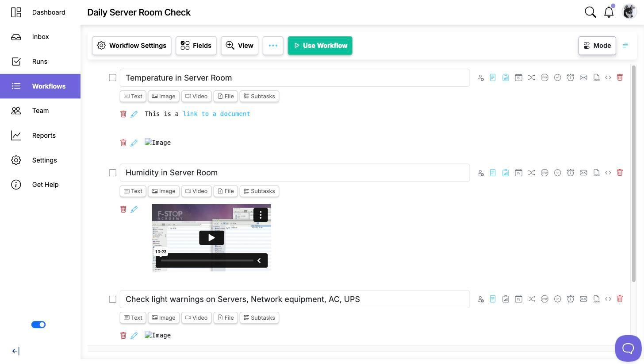Click envelope email icon for Check light warnings task
This screenshot has width=644, height=364.
pyautogui.click(x=583, y=299)
